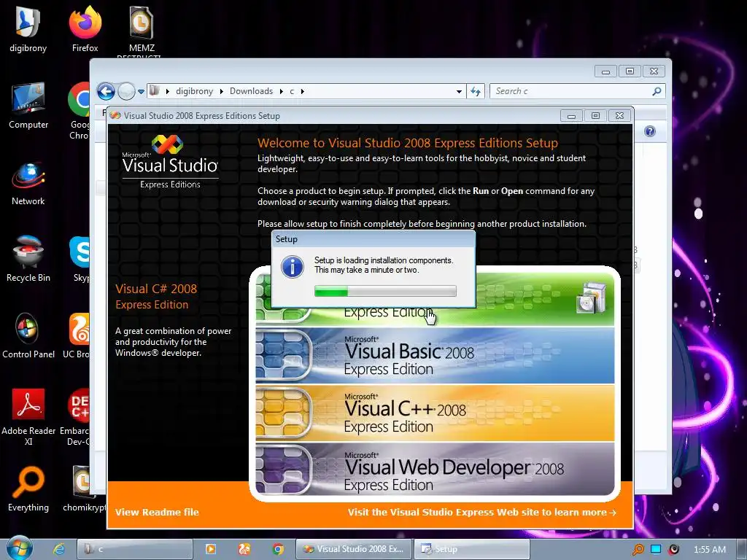Launch Firefox from the desktop
The image size is (747, 560).
point(85,28)
